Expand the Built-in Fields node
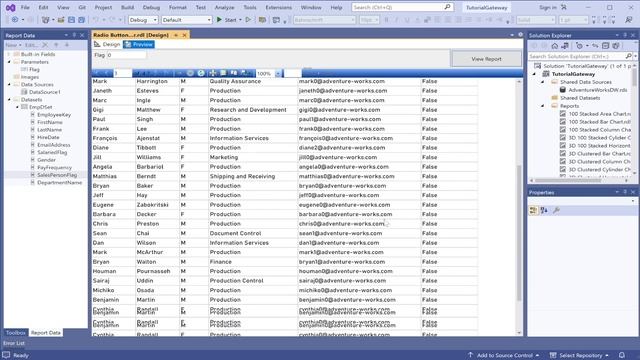 coord(9,54)
